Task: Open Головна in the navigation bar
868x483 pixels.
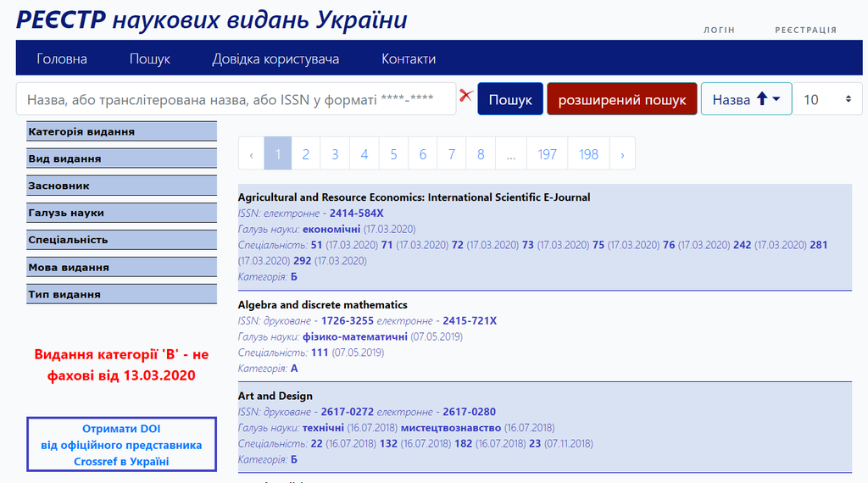Action: click(62, 58)
